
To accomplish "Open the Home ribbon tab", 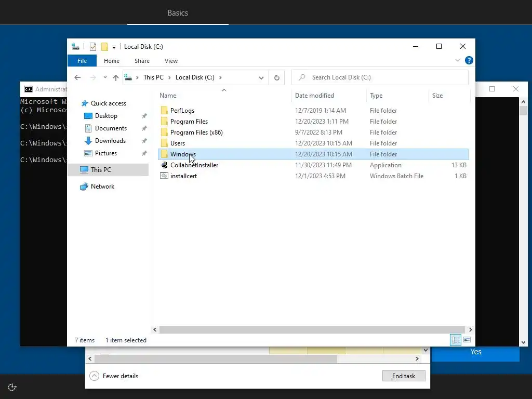I will click(112, 61).
